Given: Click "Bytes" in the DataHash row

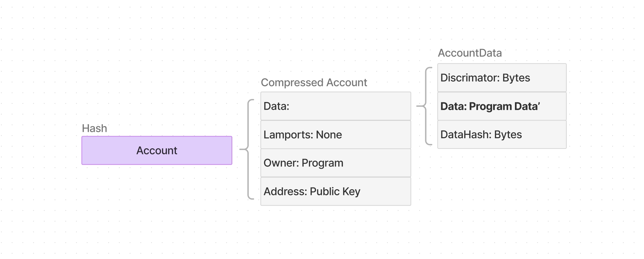Looking at the screenshot, I should [508, 135].
